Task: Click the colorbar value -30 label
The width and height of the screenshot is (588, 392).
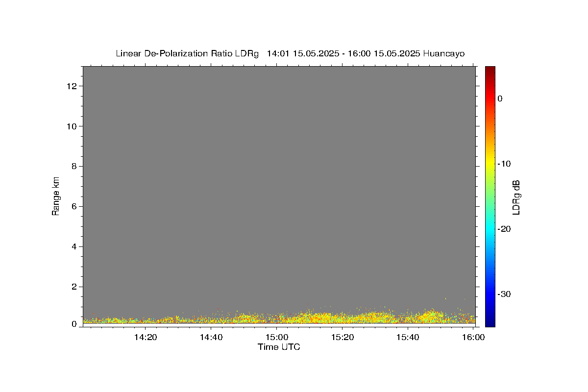Action: pyautogui.click(x=504, y=294)
